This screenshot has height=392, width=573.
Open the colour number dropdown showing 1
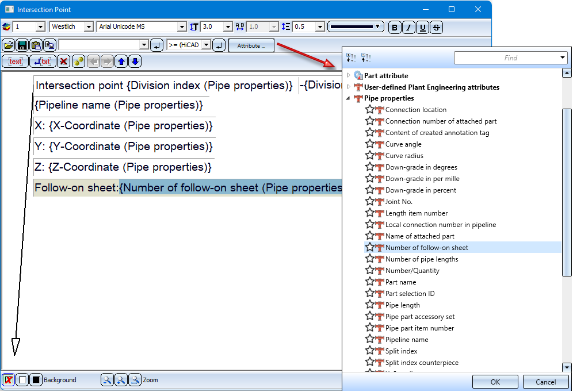tap(41, 26)
